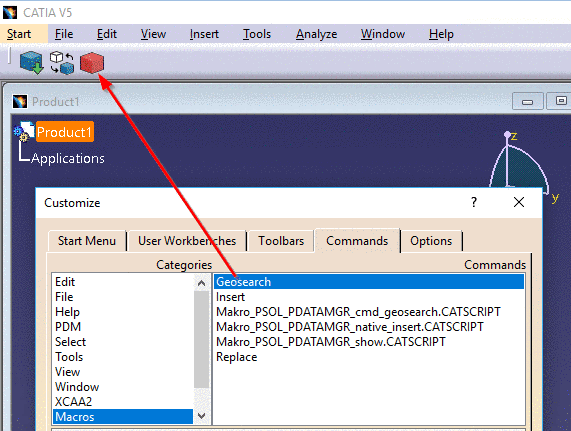The width and height of the screenshot is (571, 431).
Task: Open the Window menu
Action: coord(383,34)
